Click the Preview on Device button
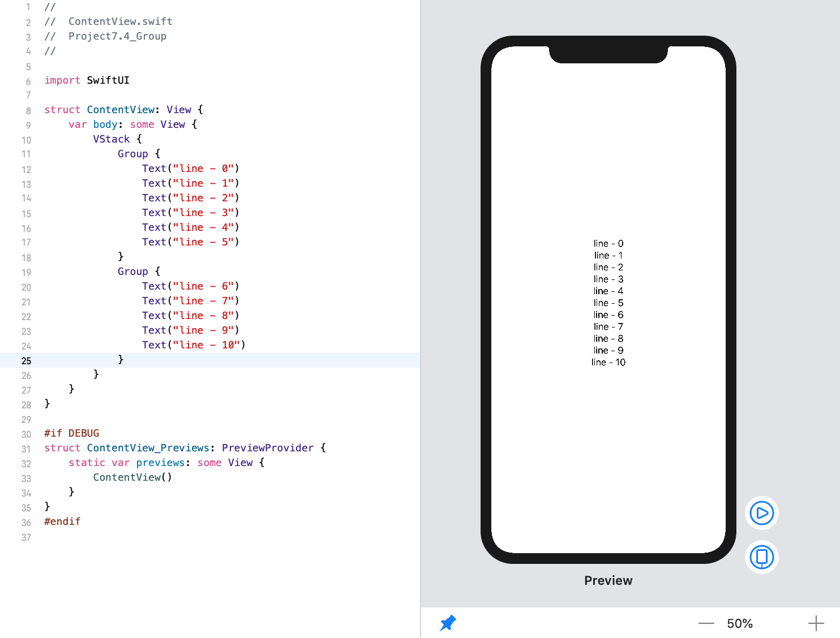 pos(762,557)
